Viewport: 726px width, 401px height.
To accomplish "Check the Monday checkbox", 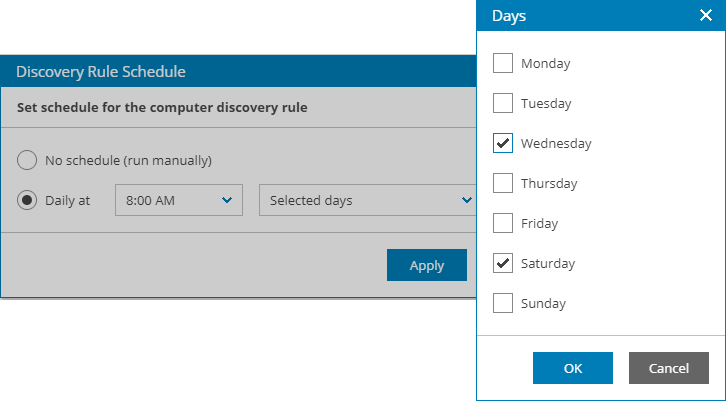I will click(x=503, y=63).
